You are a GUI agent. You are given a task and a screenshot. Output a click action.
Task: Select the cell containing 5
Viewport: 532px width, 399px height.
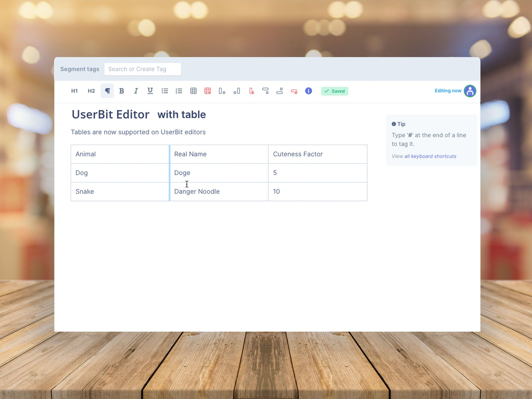coord(318,173)
